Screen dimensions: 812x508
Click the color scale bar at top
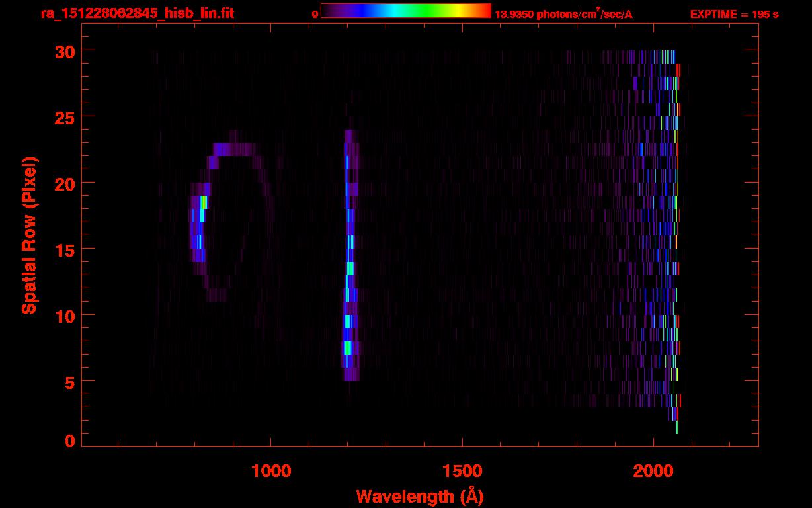pos(406,11)
